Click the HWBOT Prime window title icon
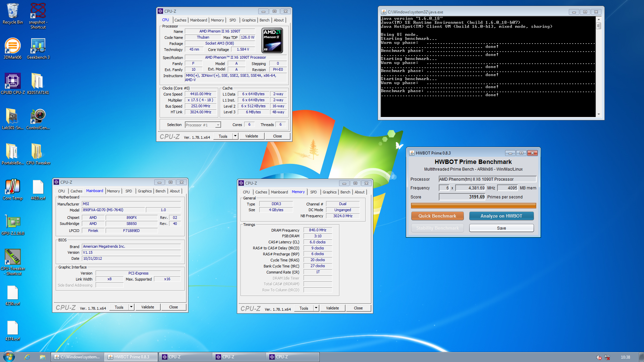The image size is (644, 362). [x=412, y=153]
